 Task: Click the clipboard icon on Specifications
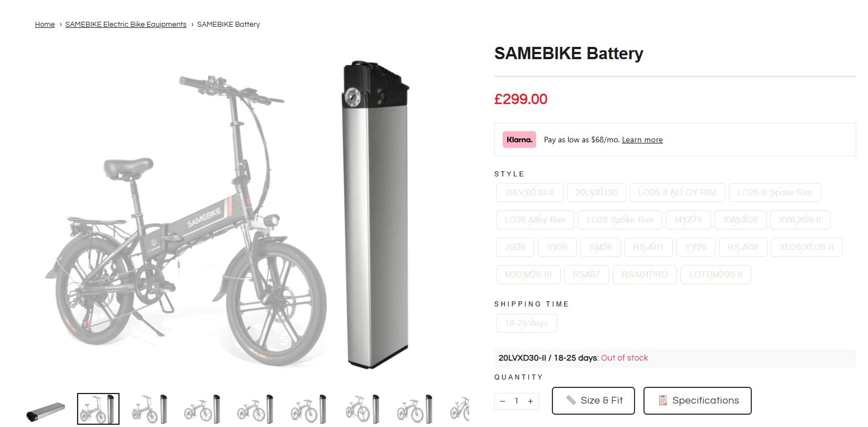tap(663, 400)
